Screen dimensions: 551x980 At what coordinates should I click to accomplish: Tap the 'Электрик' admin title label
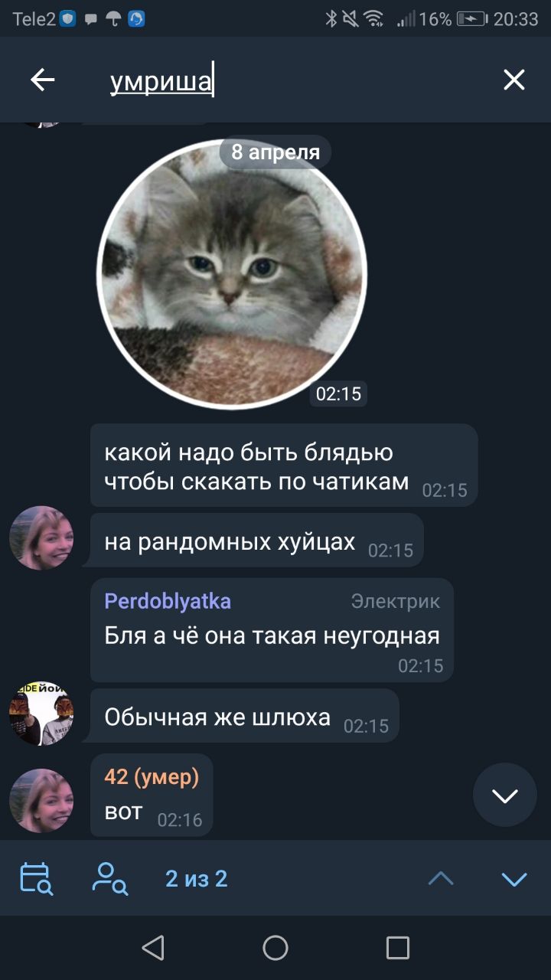coord(396,602)
